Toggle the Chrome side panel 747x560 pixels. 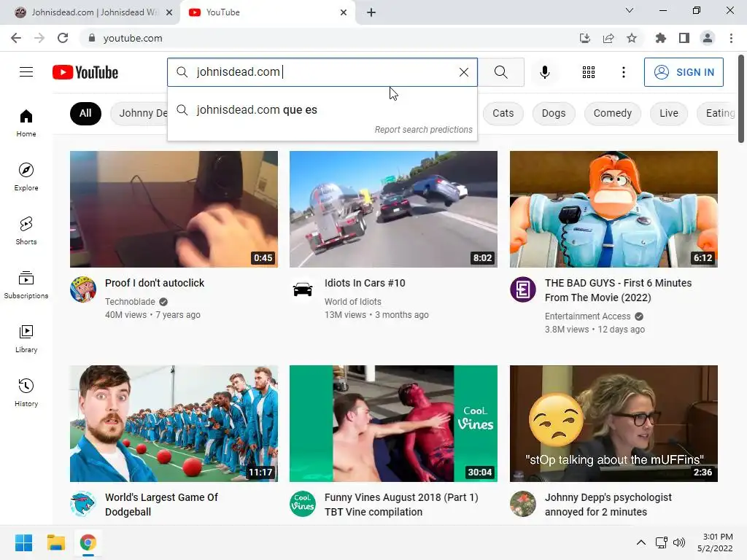[x=684, y=38]
